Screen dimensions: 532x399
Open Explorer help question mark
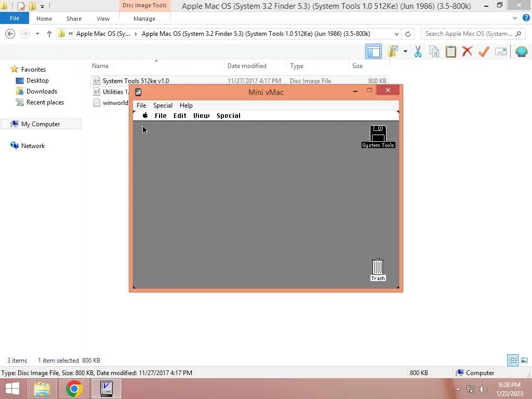526,18
